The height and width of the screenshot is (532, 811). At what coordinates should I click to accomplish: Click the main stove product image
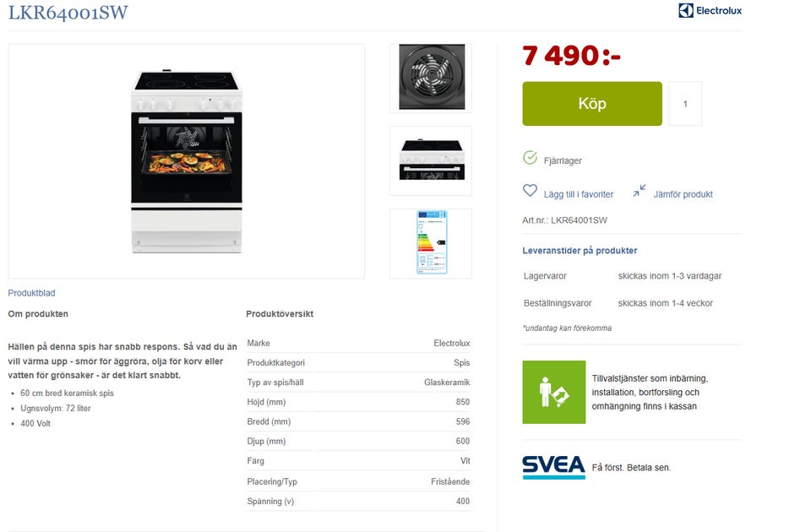(x=186, y=161)
